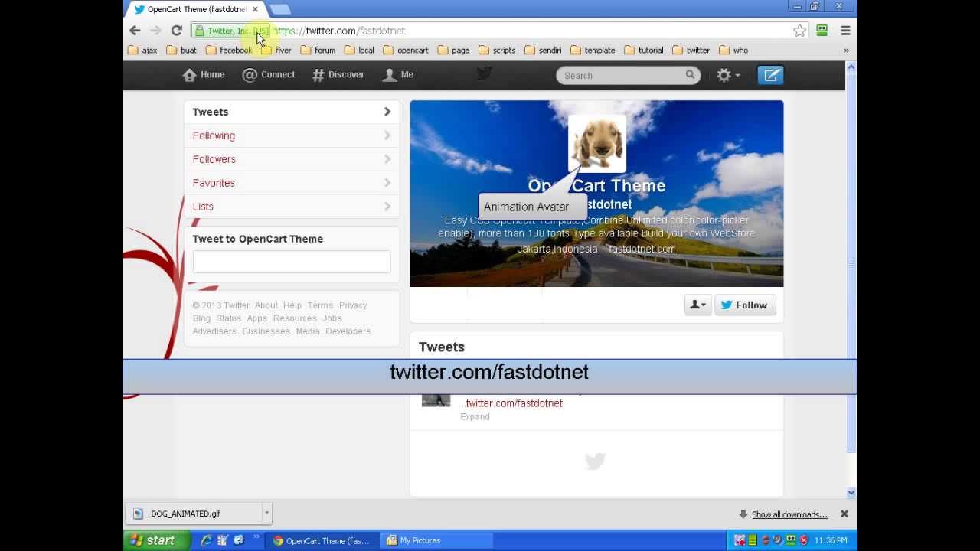Open the Advertisers footer link
This screenshot has width=980, height=551.
214,331
